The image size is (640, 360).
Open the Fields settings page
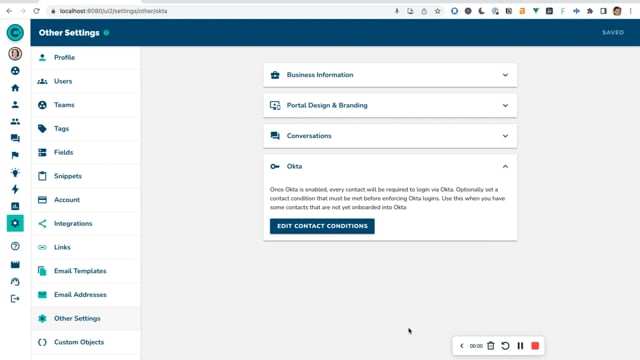click(86, 152)
